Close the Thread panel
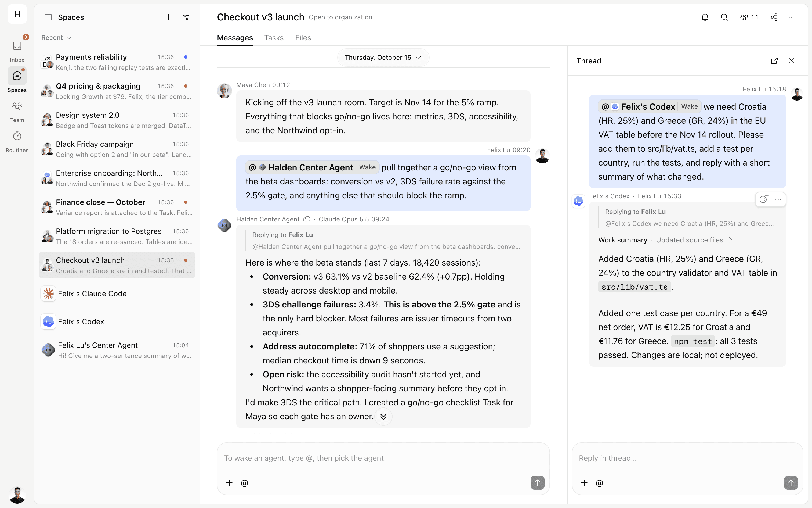This screenshot has height=508, width=812. 792,61
